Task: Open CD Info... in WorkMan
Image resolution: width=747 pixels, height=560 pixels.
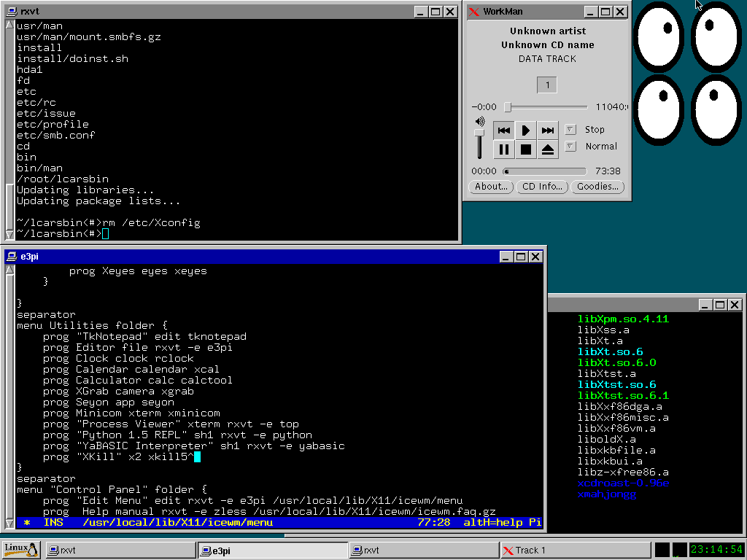Action: pyautogui.click(x=542, y=187)
